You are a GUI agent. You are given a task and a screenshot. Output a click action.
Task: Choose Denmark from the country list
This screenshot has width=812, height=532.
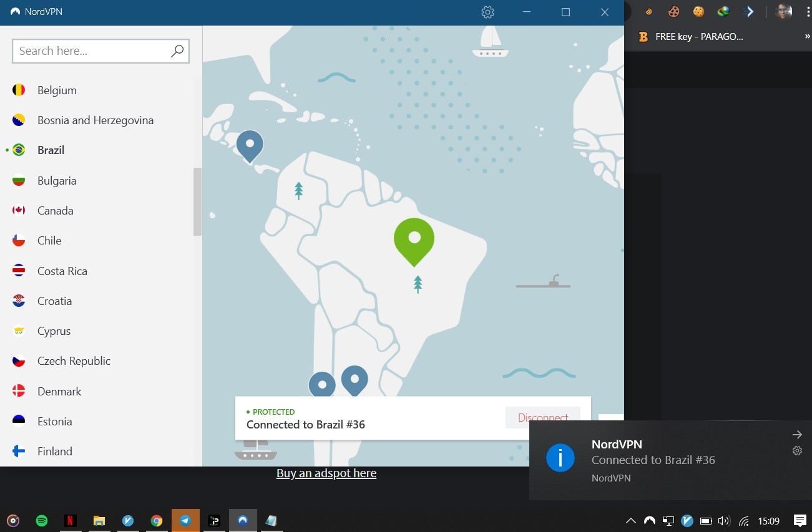click(59, 392)
